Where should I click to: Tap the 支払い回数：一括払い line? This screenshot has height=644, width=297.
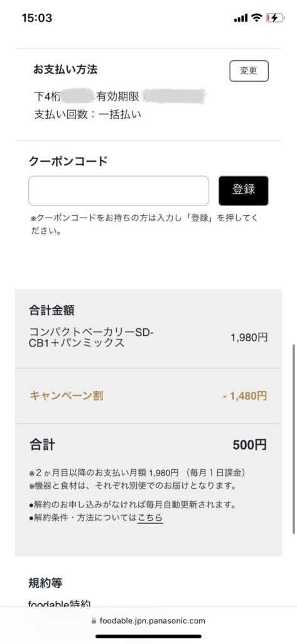point(88,114)
